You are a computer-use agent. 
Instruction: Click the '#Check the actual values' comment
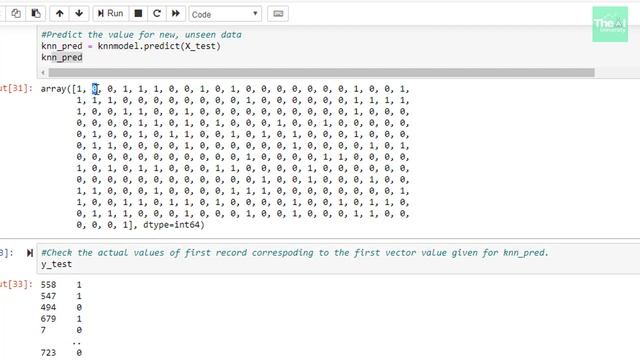point(295,253)
